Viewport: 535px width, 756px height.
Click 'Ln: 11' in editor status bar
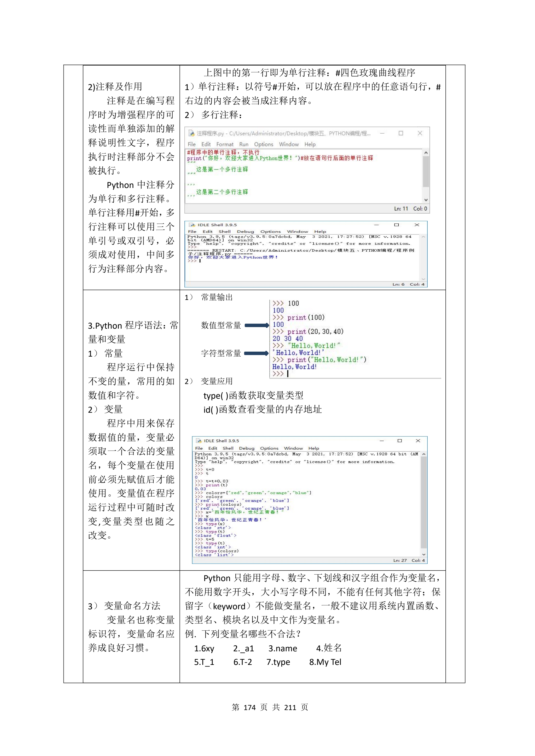(401, 209)
